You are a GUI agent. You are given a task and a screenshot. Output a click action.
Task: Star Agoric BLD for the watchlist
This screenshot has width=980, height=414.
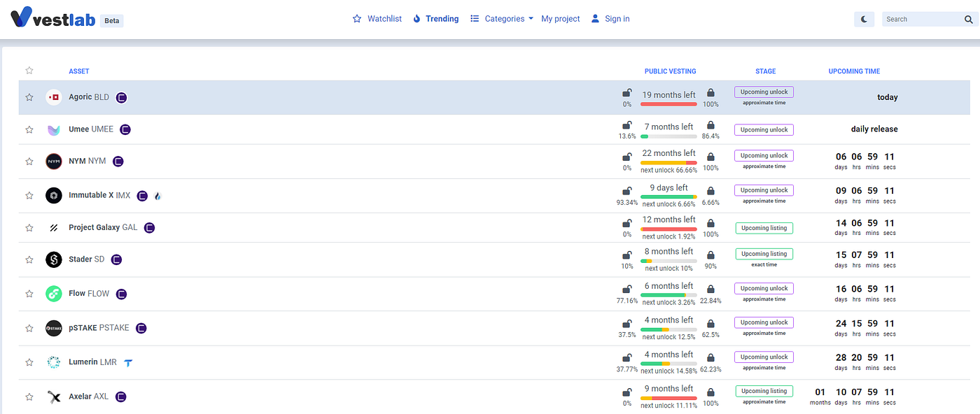pos(29,97)
